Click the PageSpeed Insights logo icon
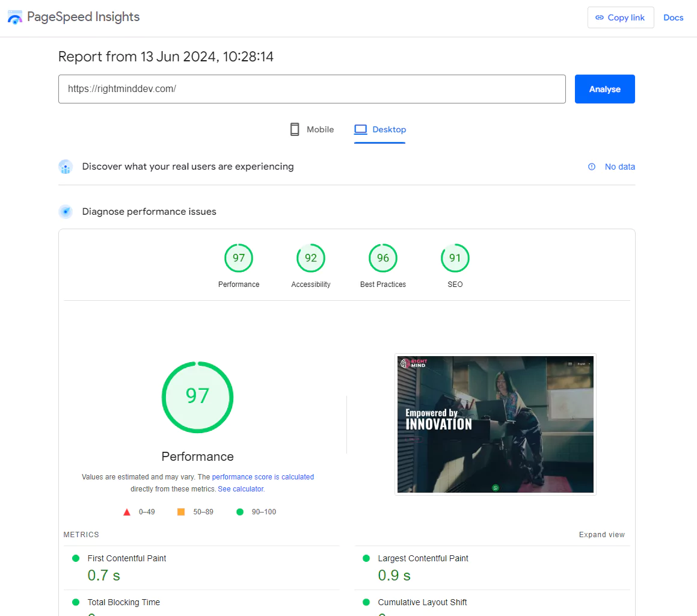Image resolution: width=697 pixels, height=616 pixels. (x=14, y=17)
